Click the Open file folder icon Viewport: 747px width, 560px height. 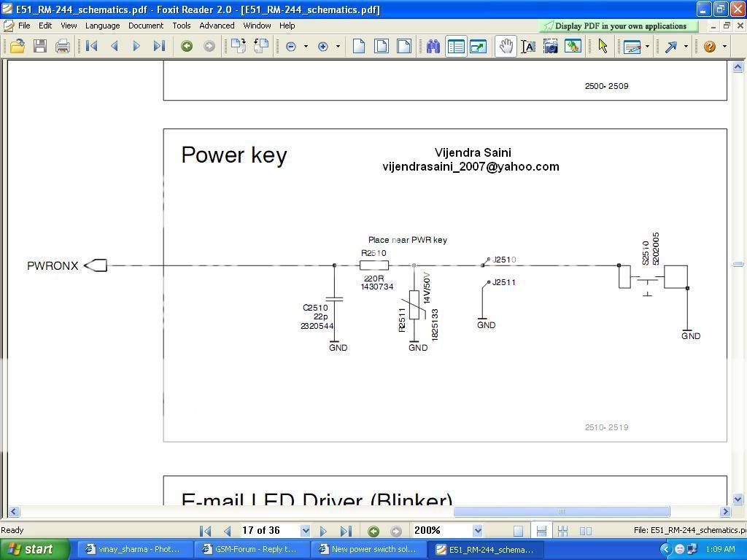pyautogui.click(x=18, y=46)
